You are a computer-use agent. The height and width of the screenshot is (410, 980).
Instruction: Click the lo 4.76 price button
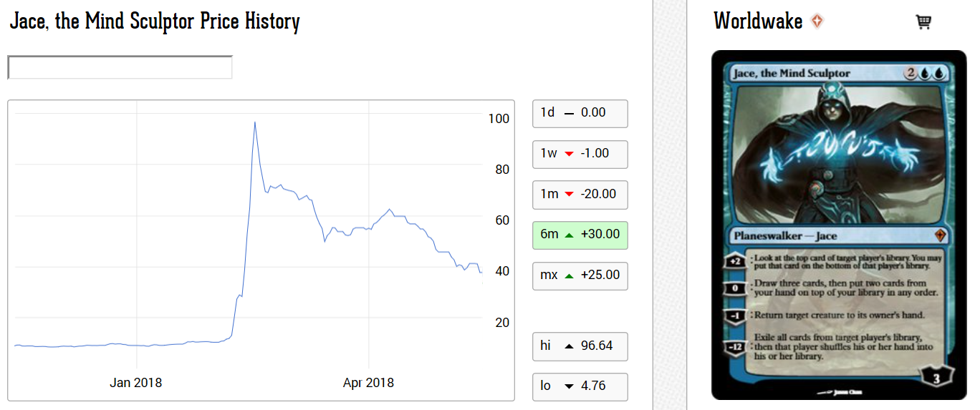coord(580,386)
